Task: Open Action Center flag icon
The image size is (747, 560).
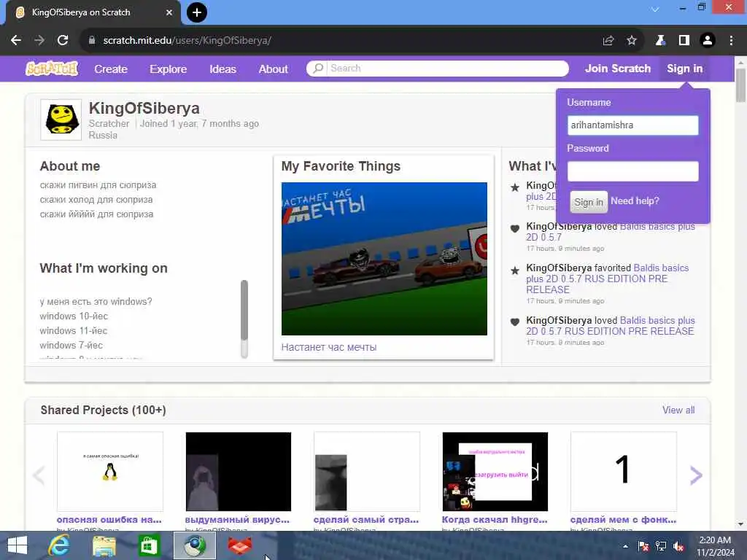Action: coord(643,546)
